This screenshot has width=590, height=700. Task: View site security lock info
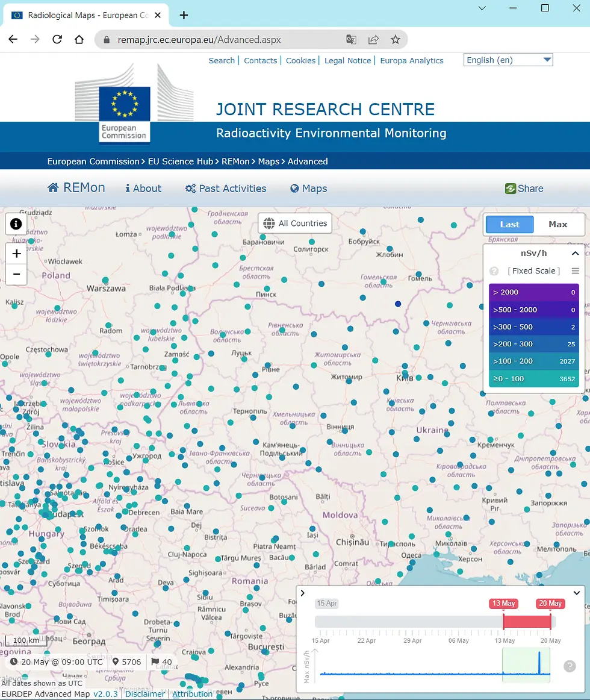(106, 40)
